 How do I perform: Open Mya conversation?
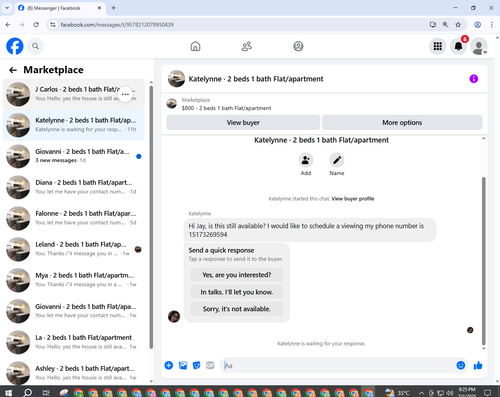(74, 280)
